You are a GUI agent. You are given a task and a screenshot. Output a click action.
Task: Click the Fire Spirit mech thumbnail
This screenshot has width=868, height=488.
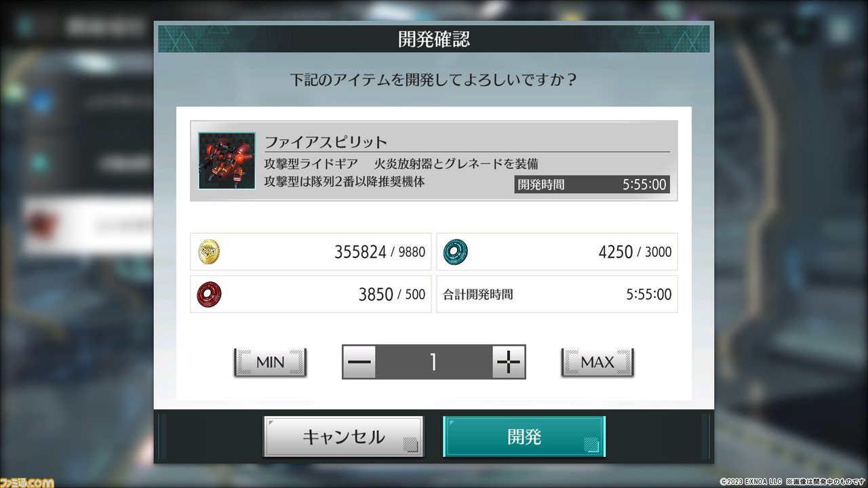coord(226,161)
